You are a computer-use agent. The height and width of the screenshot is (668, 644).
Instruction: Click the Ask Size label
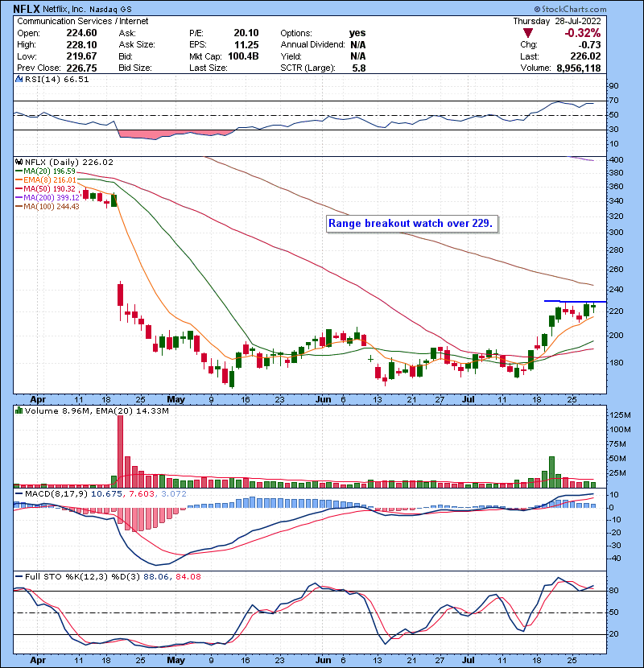point(137,45)
